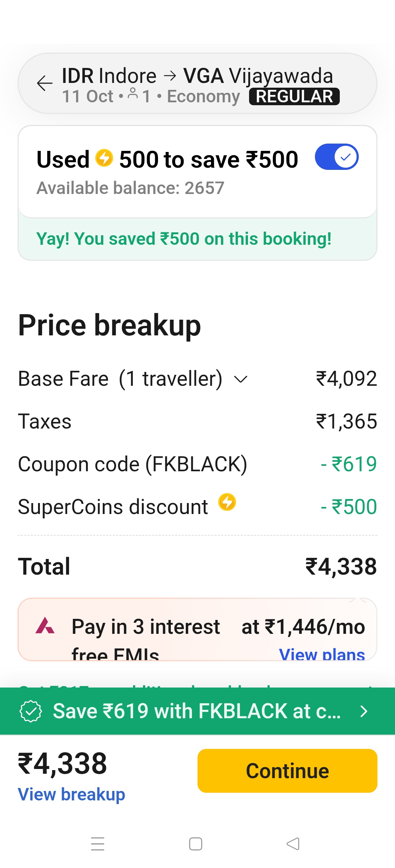Open View plans for EMI
This screenshot has width=395, height=868.
(x=322, y=654)
